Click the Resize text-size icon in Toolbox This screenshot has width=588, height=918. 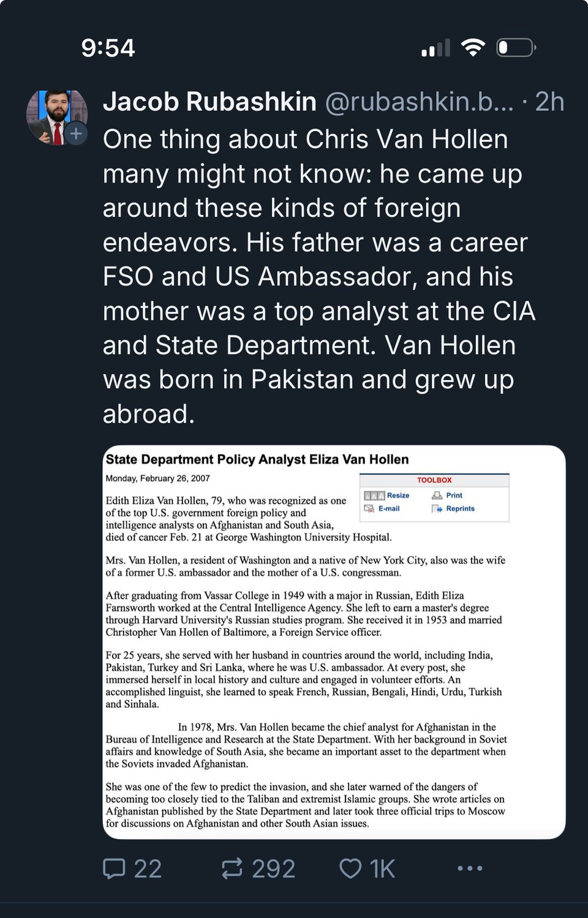(374, 495)
